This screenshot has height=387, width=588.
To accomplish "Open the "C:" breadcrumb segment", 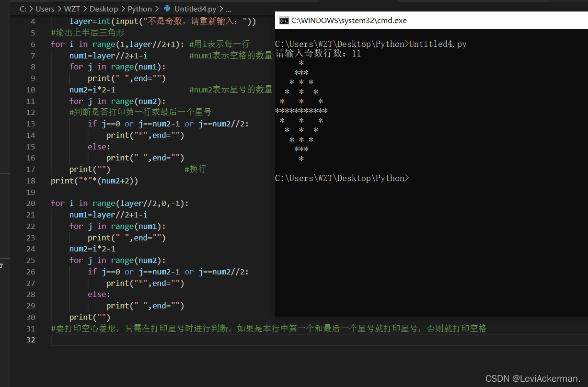I will pyautogui.click(x=23, y=9).
